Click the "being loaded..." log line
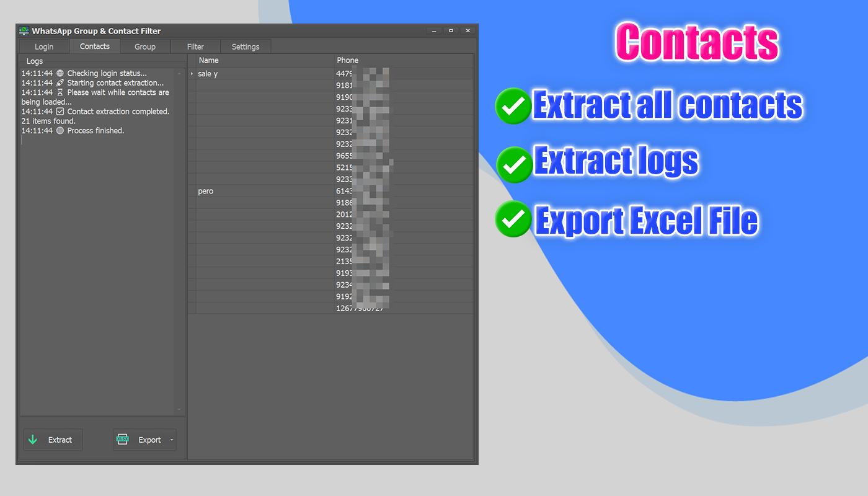The height and width of the screenshot is (496, 868). [x=46, y=102]
